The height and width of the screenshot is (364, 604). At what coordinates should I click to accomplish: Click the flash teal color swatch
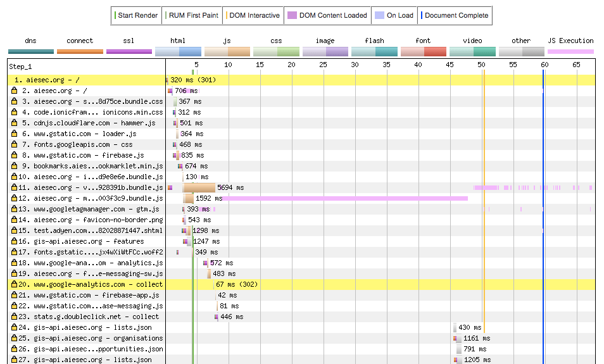coord(374,52)
